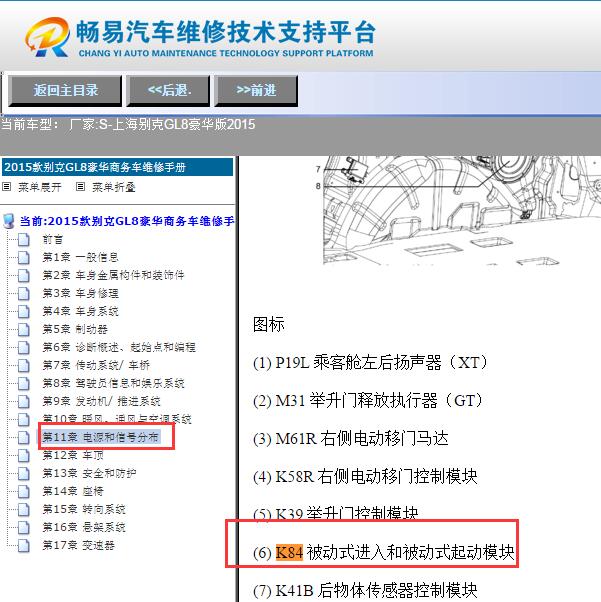
Task: Click the 当前车型 vehicle info text
Action: [x=128, y=124]
